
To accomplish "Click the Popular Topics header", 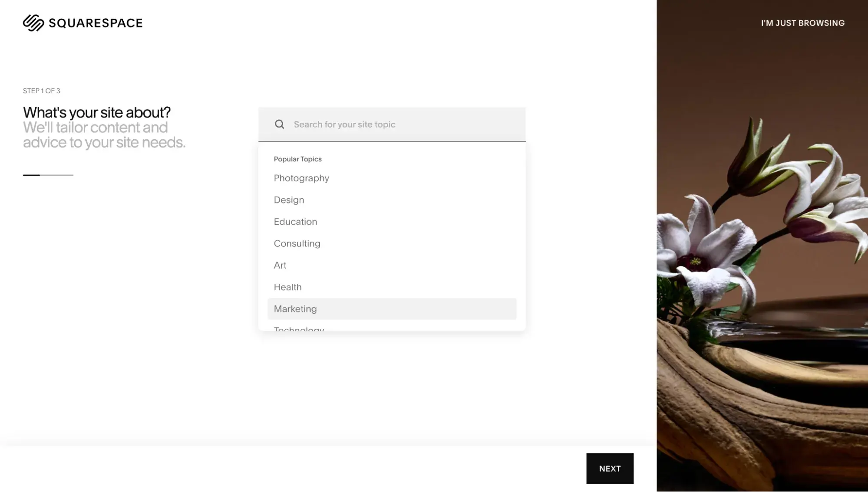I will click(297, 159).
